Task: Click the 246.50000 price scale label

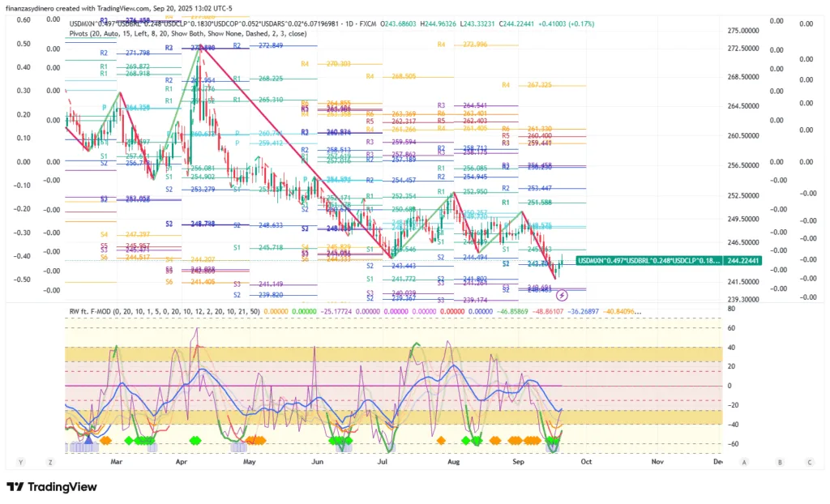Action: (743, 243)
